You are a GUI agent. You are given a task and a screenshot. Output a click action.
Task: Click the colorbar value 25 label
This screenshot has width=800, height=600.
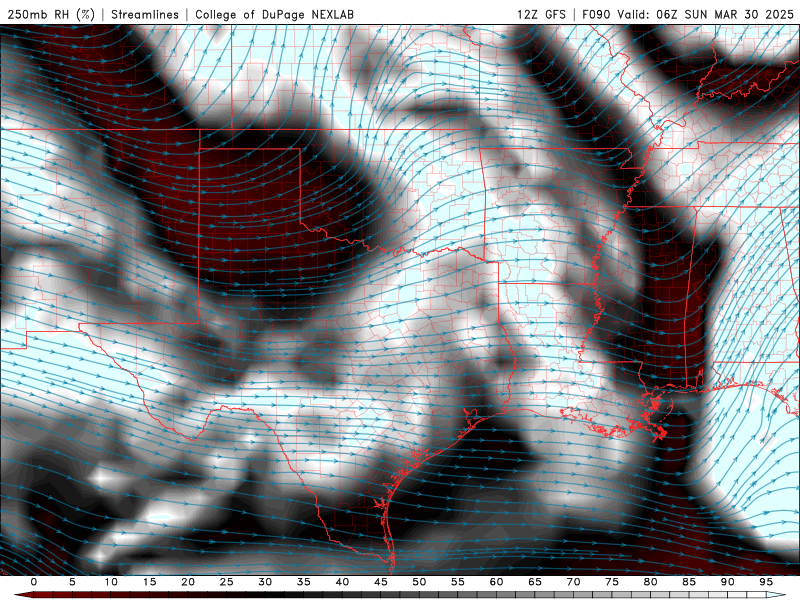[227, 582]
